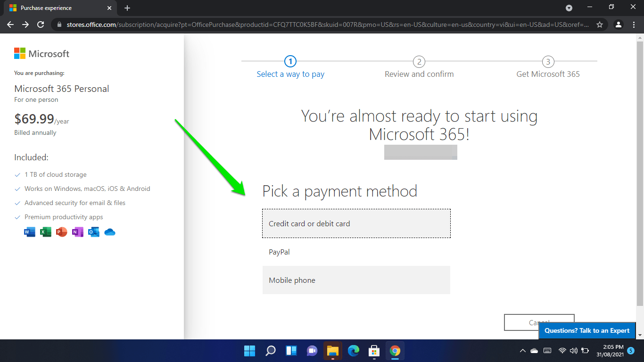Open Microsoft Edge from taskbar
The image size is (644, 362).
click(x=354, y=351)
